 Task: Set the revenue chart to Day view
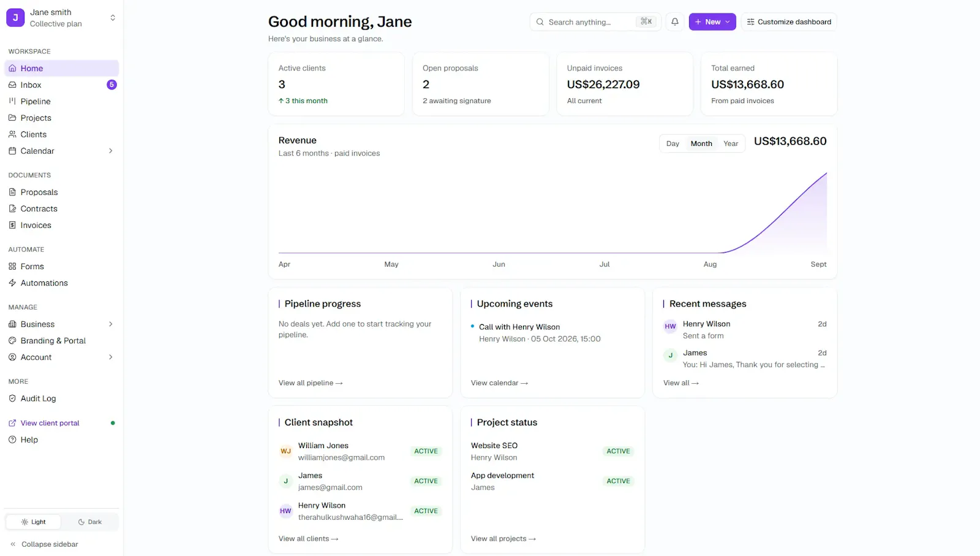tap(673, 143)
